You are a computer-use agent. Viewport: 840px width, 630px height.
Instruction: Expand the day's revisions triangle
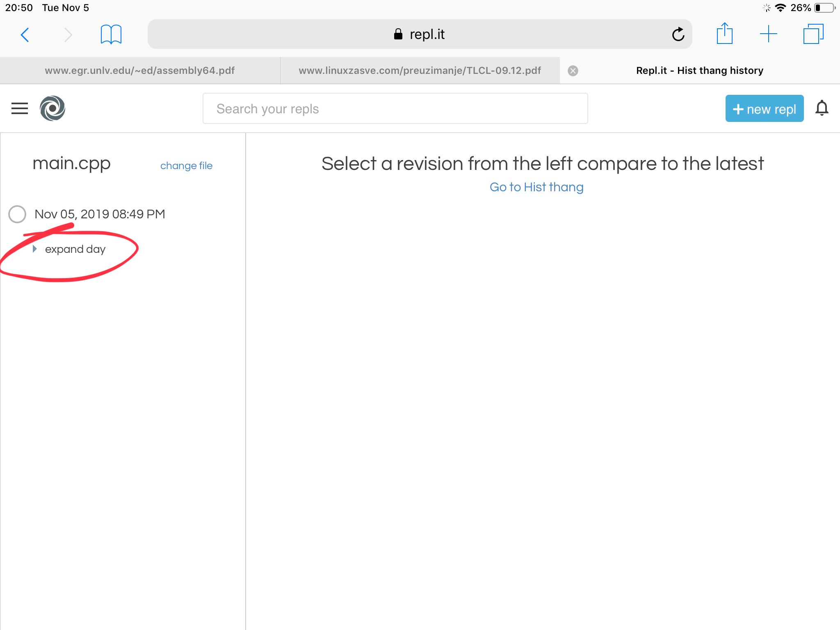click(x=35, y=249)
